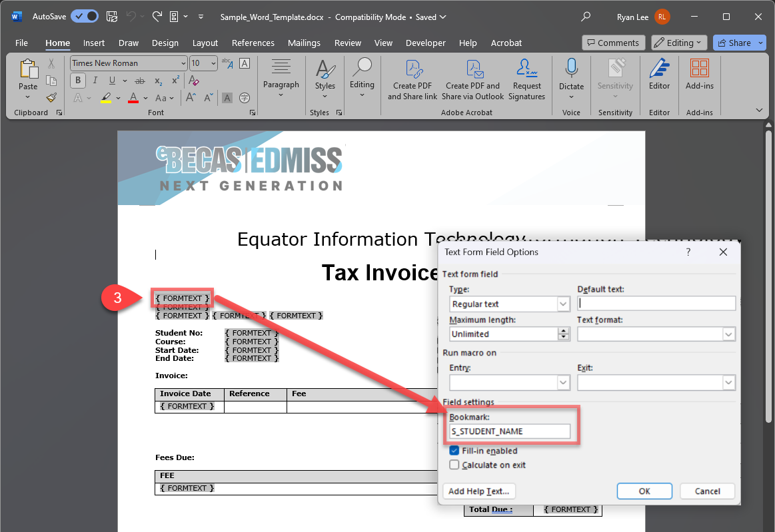Open the Mailings ribbon tab

point(304,43)
